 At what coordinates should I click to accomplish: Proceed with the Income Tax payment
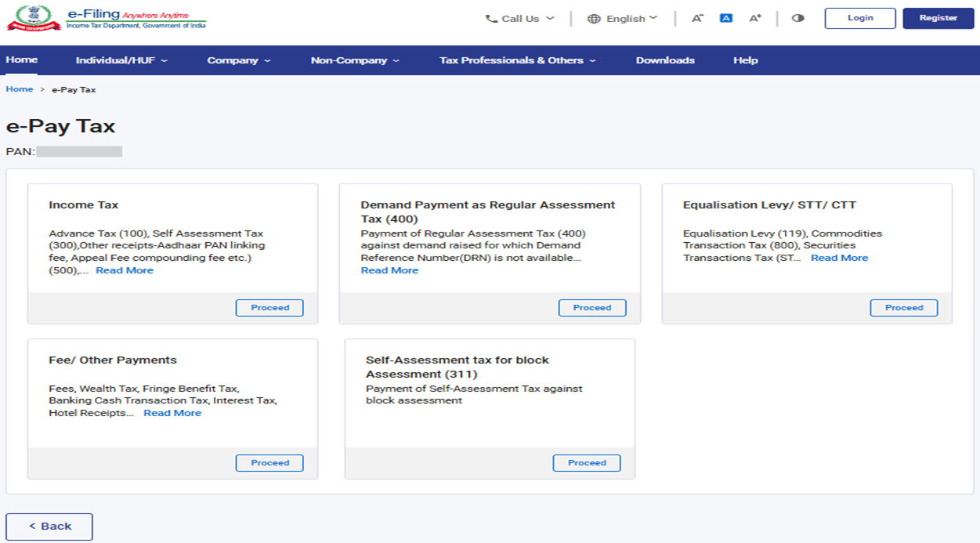pyautogui.click(x=269, y=308)
